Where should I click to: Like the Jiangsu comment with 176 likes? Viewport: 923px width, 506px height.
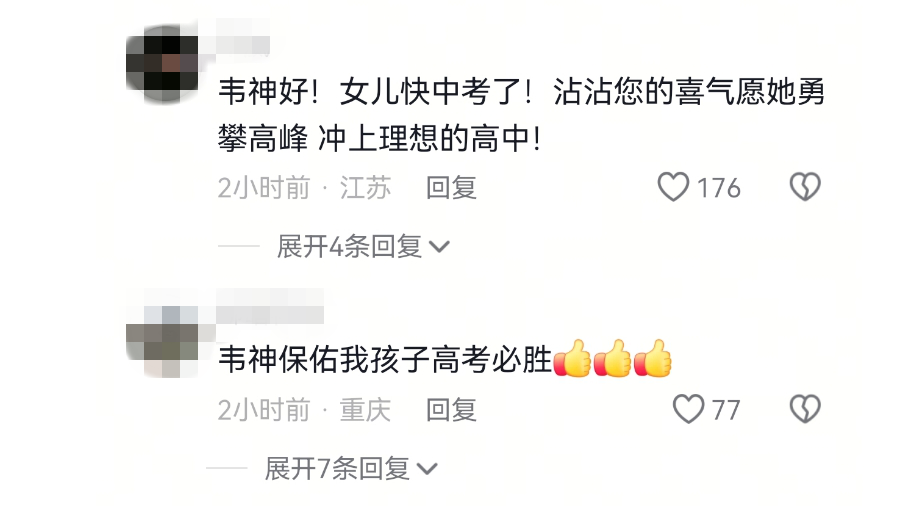coord(673,187)
